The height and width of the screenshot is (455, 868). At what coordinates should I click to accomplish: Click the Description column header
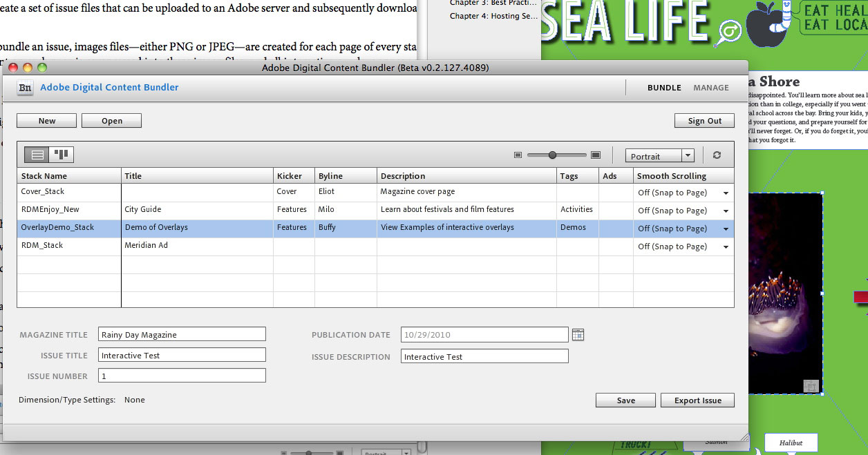[x=466, y=176]
